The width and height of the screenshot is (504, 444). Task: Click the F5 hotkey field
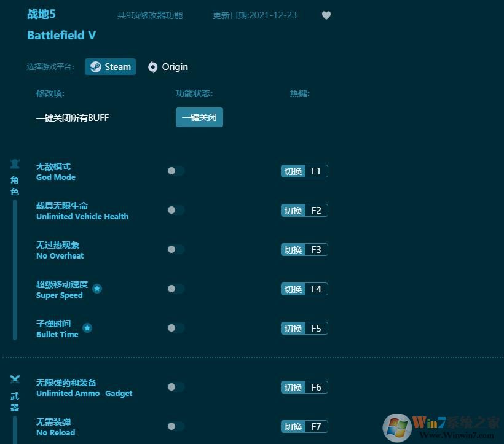pyautogui.click(x=317, y=328)
